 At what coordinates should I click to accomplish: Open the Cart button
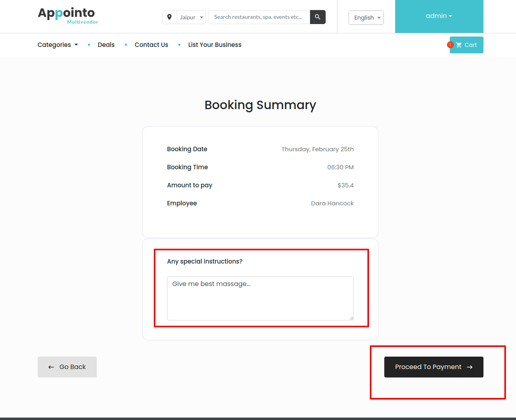[x=467, y=45]
